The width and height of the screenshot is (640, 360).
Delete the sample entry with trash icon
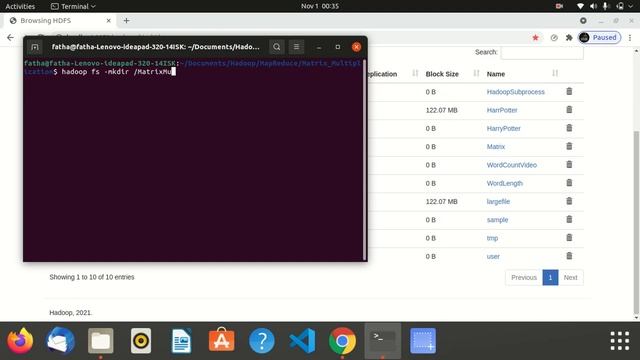point(569,220)
